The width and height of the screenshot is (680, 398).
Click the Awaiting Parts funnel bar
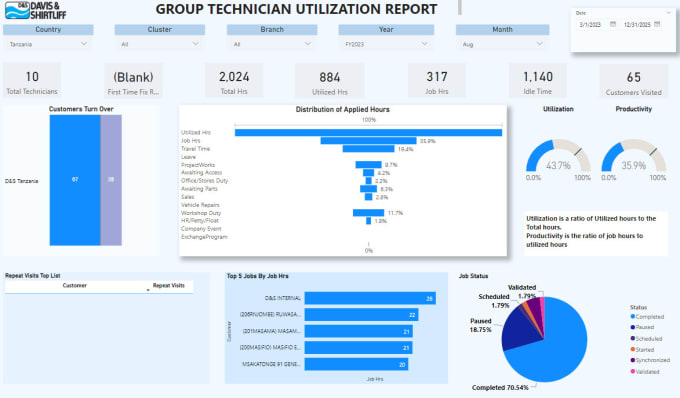coord(369,189)
